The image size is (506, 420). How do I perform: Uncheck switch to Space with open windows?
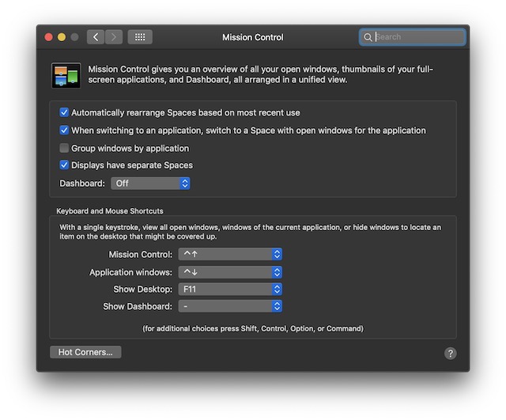point(64,130)
